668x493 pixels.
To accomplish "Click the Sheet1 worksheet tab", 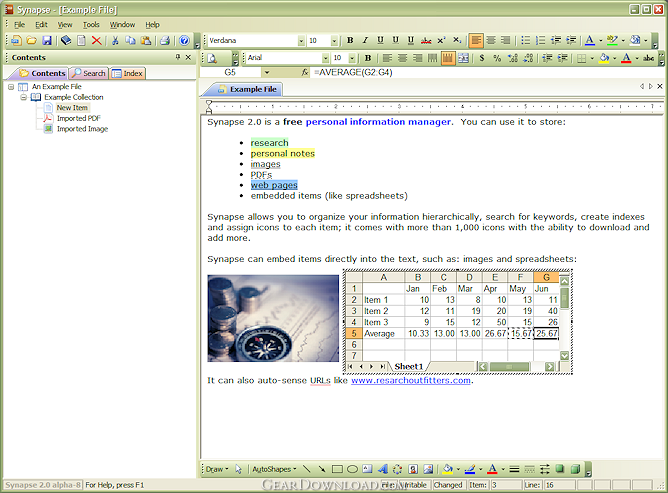I will 409,366.
